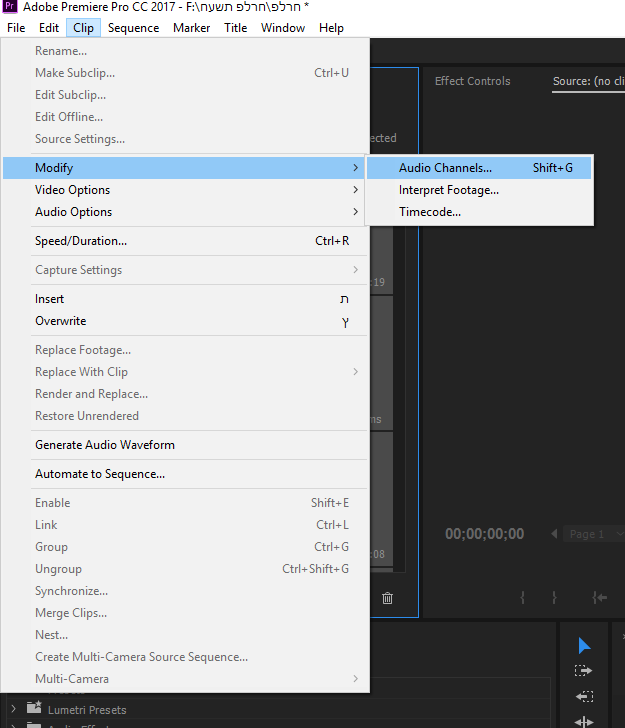
Task: Click the source timecode display
Action: pyautogui.click(x=484, y=534)
